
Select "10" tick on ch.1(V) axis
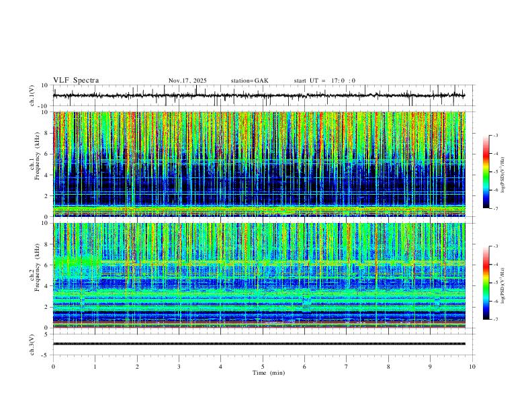point(45,85)
